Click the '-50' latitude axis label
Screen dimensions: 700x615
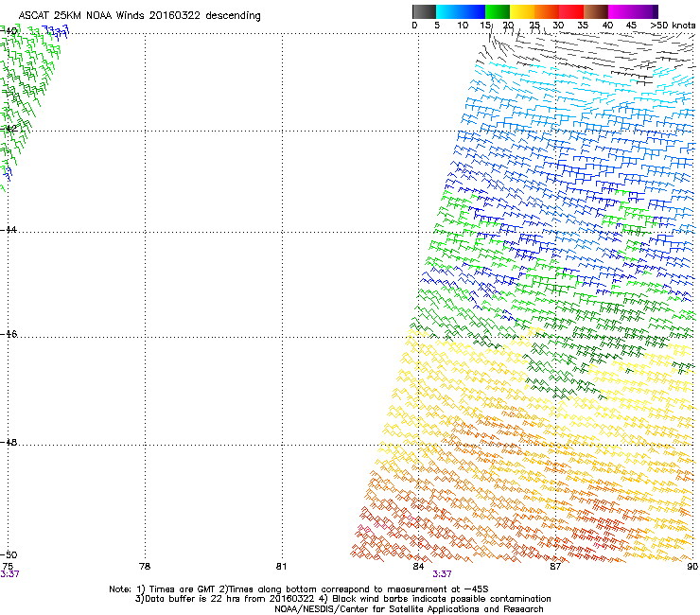[9, 555]
